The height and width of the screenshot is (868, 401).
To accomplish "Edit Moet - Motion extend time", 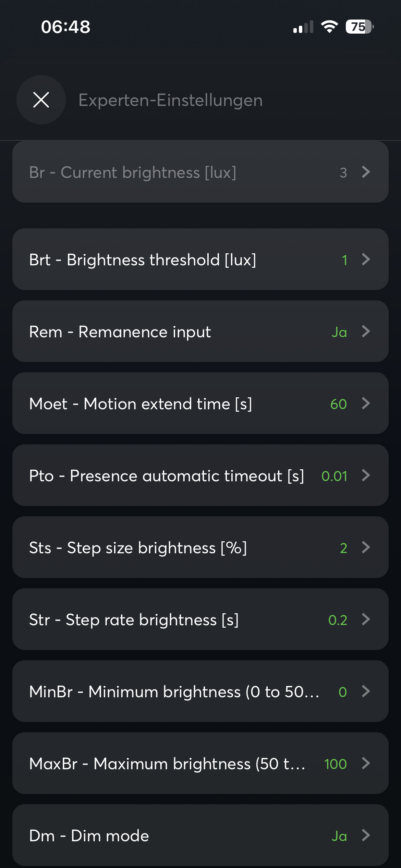I will (141, 403).
